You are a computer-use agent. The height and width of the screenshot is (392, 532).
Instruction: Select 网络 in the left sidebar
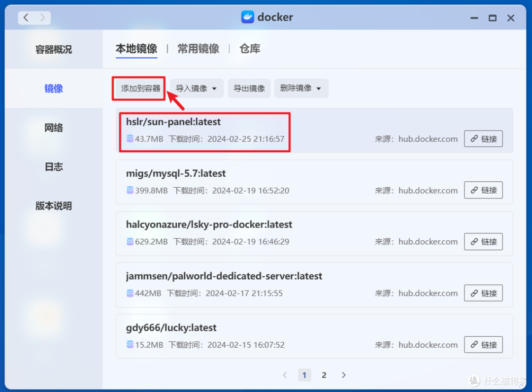pos(53,128)
